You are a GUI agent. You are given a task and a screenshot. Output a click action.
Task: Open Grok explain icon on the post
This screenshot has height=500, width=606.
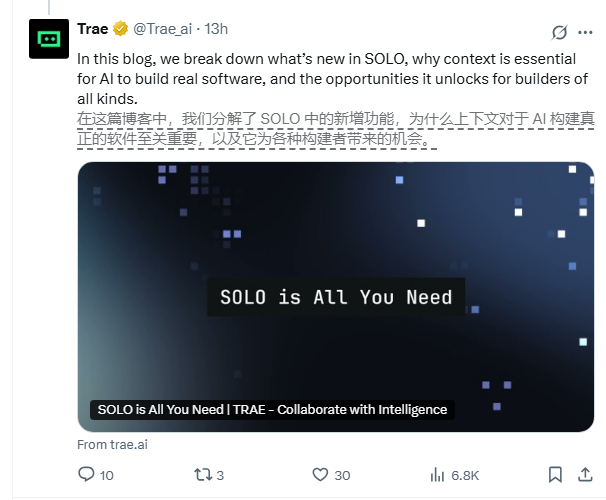pyautogui.click(x=559, y=31)
